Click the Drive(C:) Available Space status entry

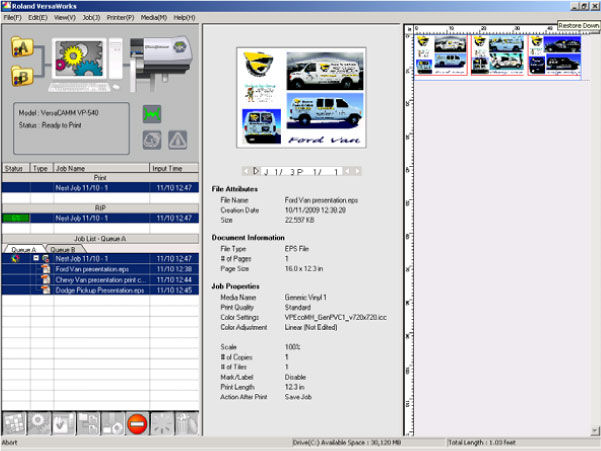[x=346, y=443]
